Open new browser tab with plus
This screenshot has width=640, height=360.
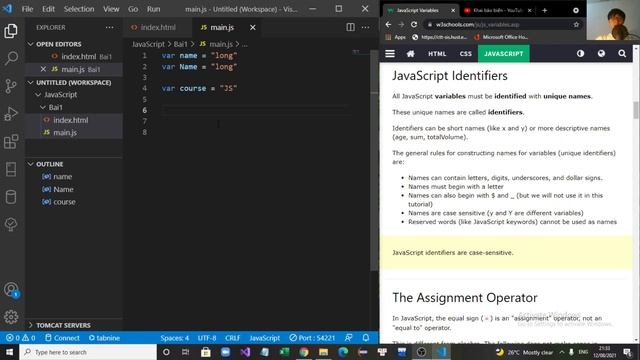[544, 10]
